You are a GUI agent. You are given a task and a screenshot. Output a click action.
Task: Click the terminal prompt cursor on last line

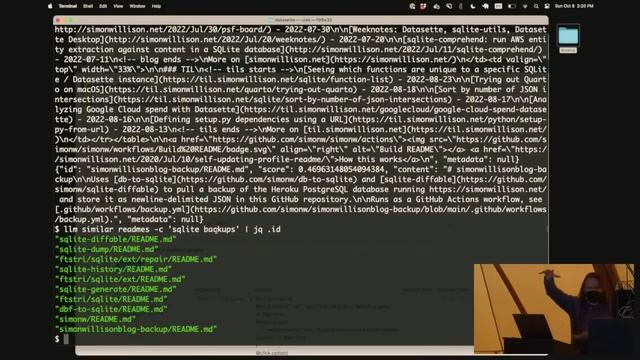pos(66,339)
